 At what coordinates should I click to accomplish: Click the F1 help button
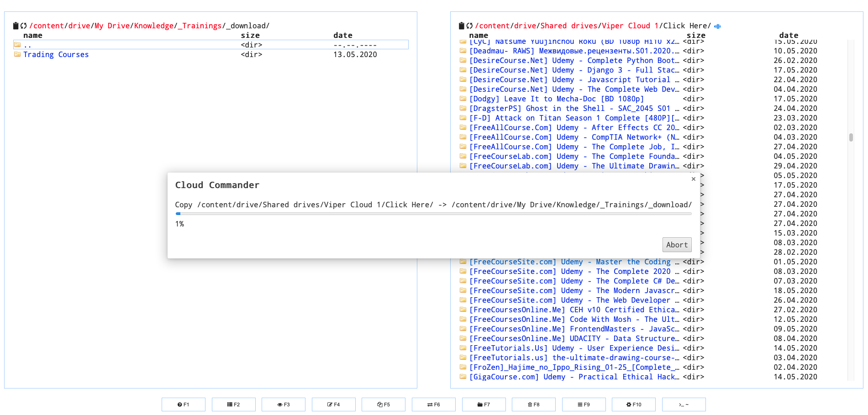click(183, 404)
